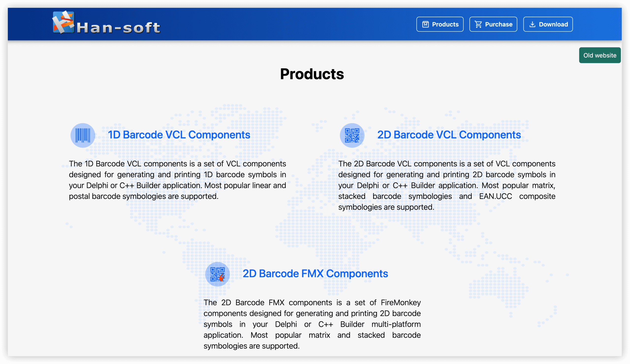Click the Download navigation button

548,24
